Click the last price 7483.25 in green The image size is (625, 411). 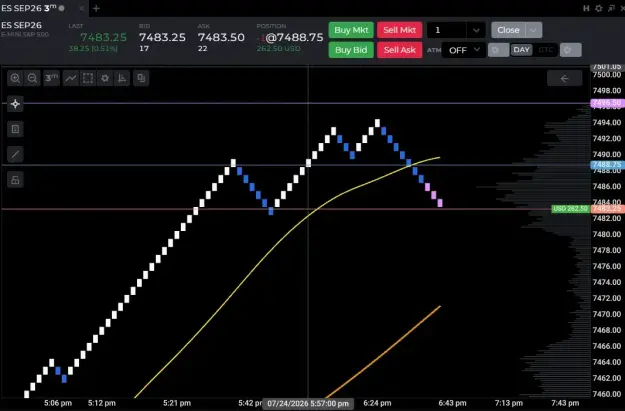pyautogui.click(x=103, y=37)
